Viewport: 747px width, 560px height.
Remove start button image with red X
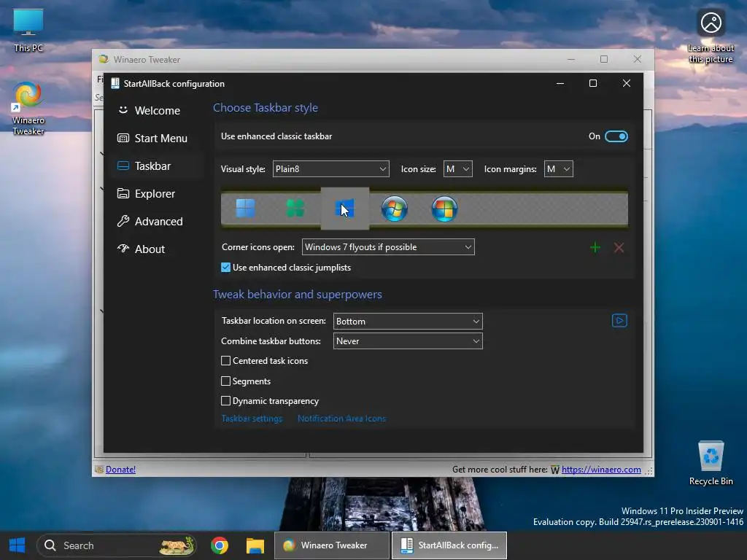pyautogui.click(x=619, y=248)
